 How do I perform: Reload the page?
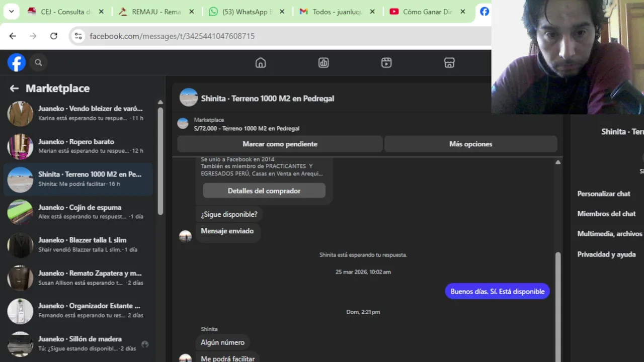pyautogui.click(x=54, y=36)
